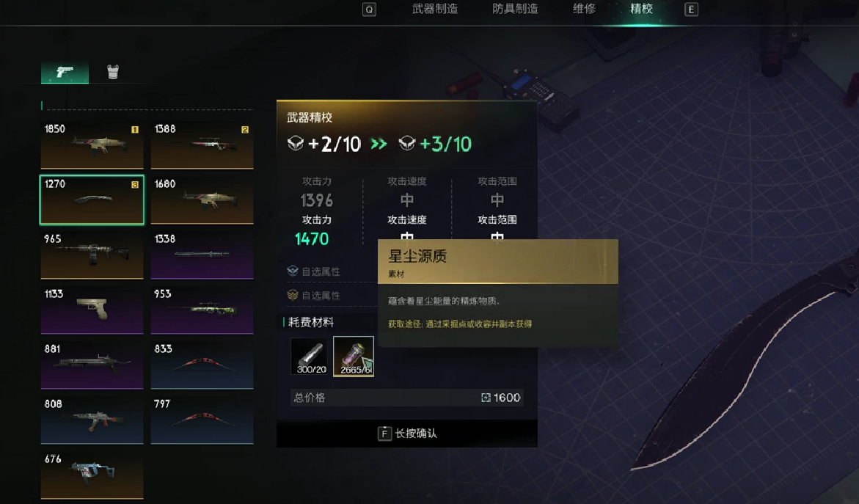Choose the 1388 sniper rifle slot
Image resolution: width=859 pixels, height=504 pixels.
click(x=202, y=145)
